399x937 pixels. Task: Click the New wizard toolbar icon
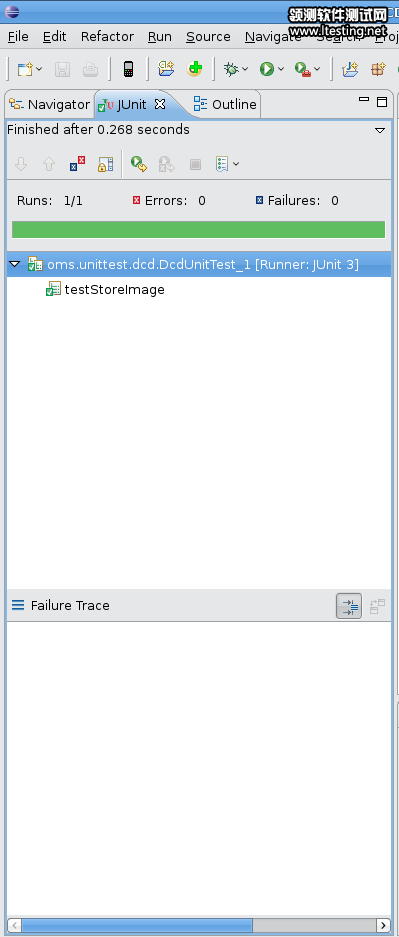[25, 69]
